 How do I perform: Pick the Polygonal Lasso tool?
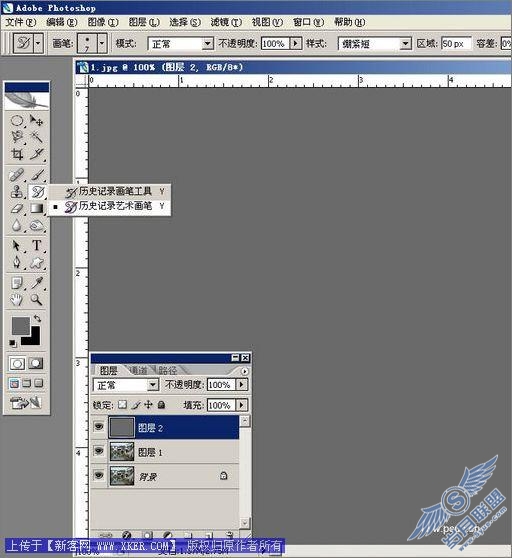(17, 137)
